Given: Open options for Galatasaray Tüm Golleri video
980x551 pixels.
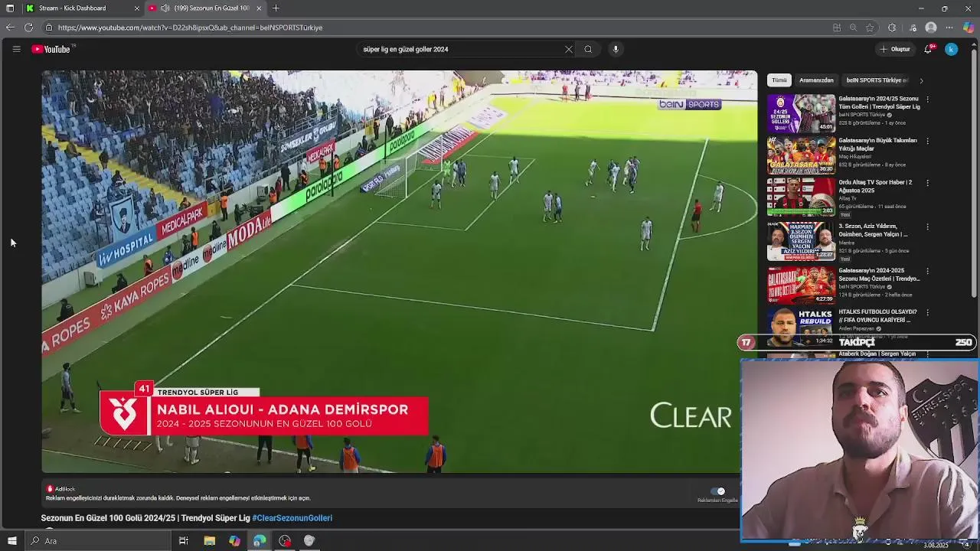Looking at the screenshot, I should click(927, 99).
